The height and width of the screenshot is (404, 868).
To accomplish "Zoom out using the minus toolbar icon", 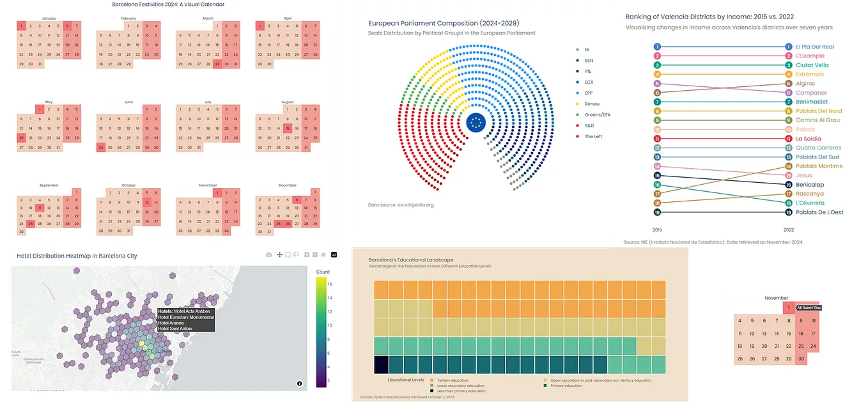I will click(314, 254).
